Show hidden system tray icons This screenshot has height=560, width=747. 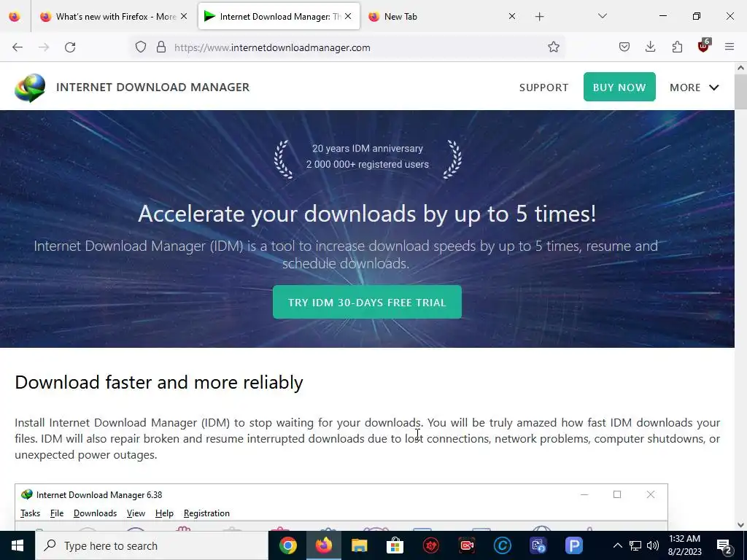coord(617,545)
